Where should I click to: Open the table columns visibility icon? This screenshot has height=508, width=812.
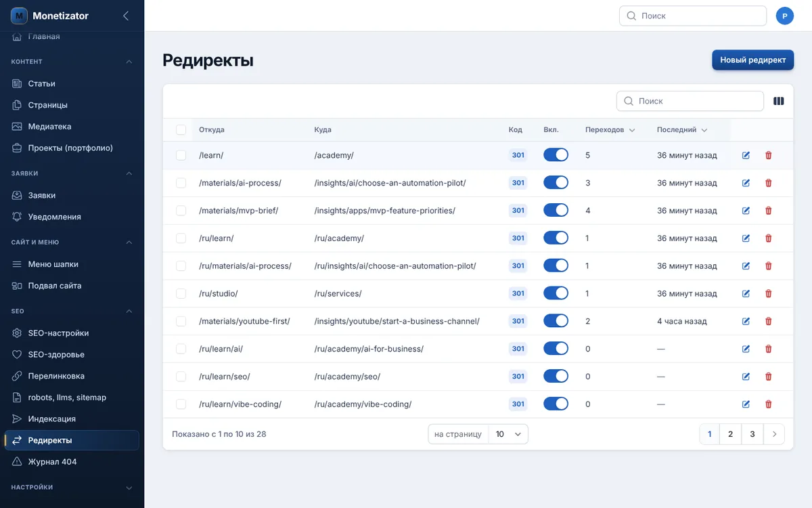pyautogui.click(x=779, y=101)
